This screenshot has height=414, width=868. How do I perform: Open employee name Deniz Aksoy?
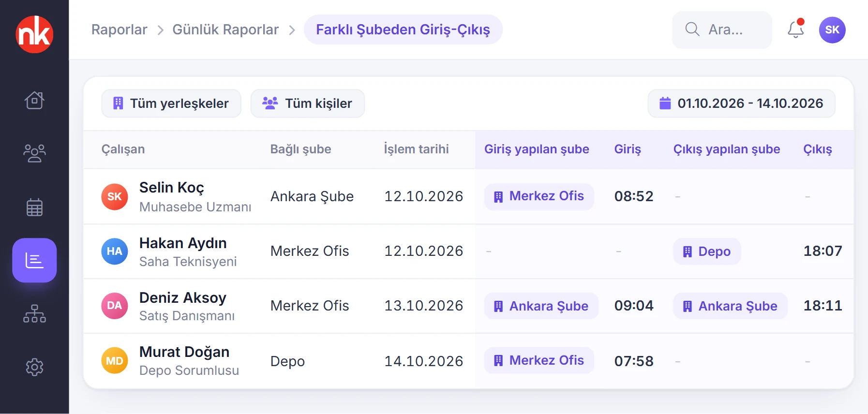coord(183,297)
